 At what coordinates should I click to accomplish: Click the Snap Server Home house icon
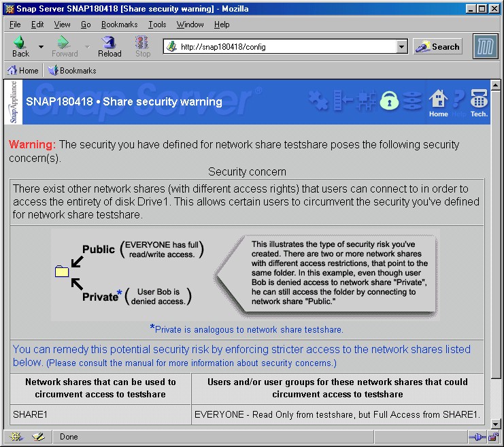coord(439,103)
